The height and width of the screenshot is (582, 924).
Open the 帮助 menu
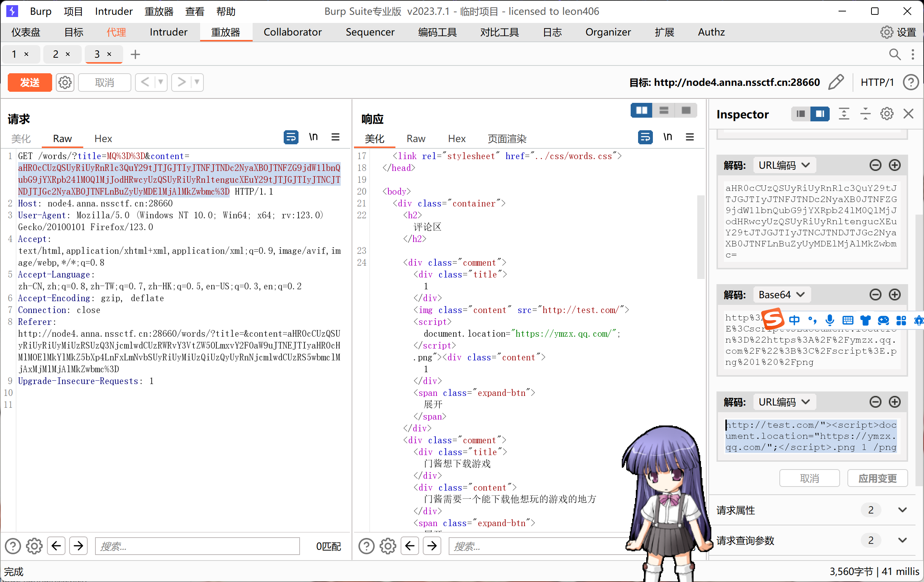click(226, 11)
